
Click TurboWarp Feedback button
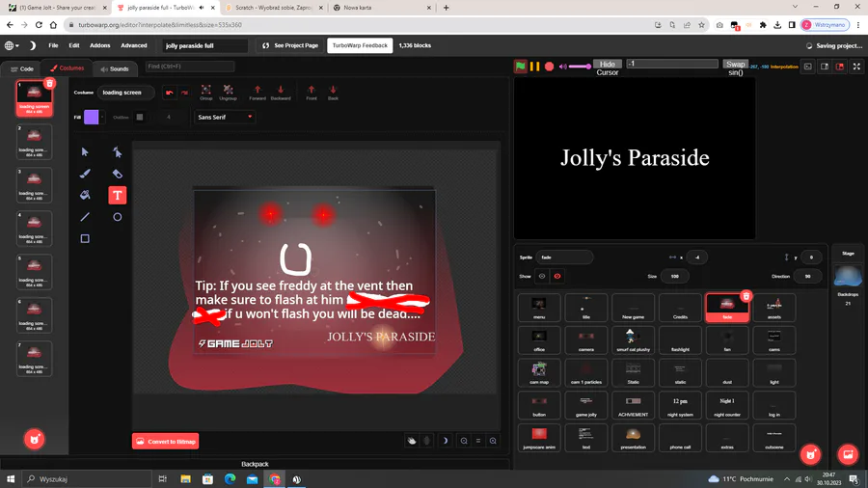(x=360, y=45)
